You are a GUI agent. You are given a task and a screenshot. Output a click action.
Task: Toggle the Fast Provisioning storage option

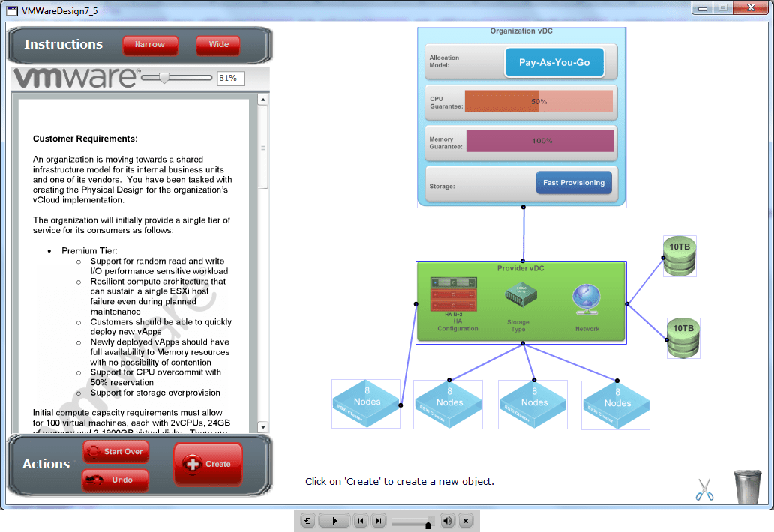pyautogui.click(x=574, y=182)
